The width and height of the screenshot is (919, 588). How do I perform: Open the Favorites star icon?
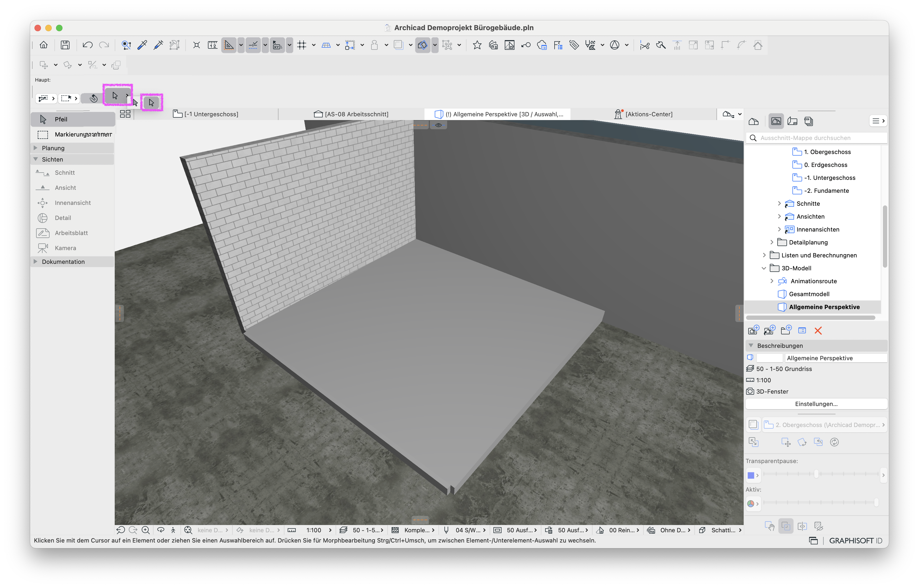pos(477,45)
